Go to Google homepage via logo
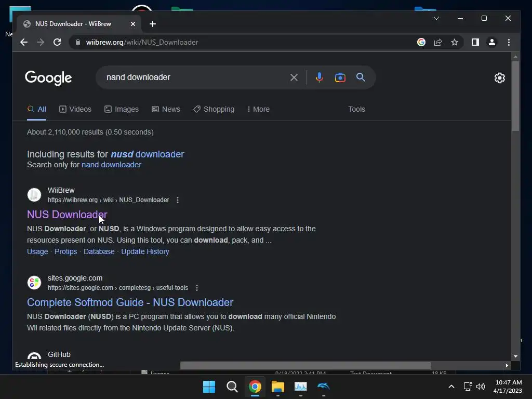Viewport: 532px width, 399px height. (48, 78)
